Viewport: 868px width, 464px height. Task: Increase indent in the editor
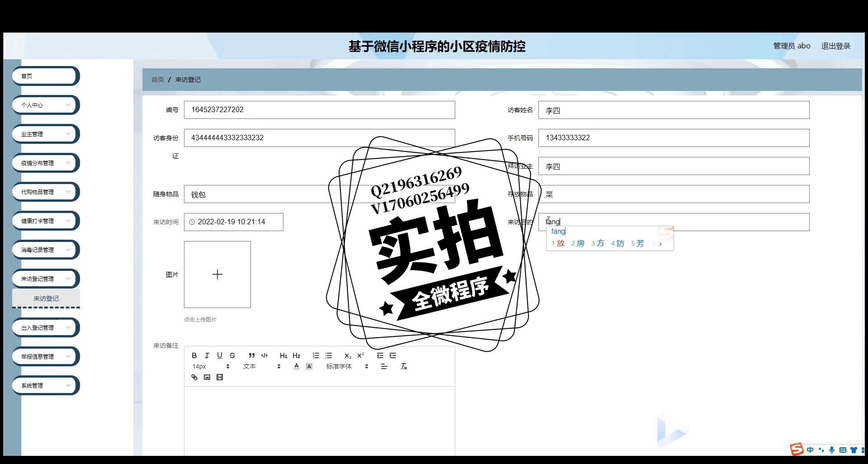(x=393, y=355)
